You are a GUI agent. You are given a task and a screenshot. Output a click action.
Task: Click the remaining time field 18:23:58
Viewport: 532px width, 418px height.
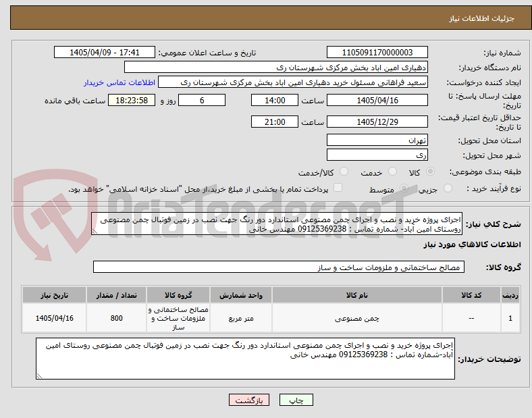(132, 101)
